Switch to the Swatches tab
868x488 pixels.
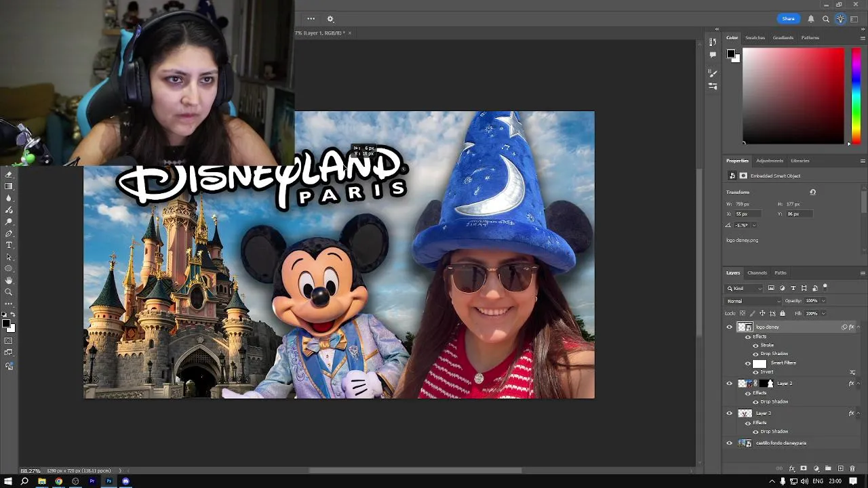pos(755,38)
